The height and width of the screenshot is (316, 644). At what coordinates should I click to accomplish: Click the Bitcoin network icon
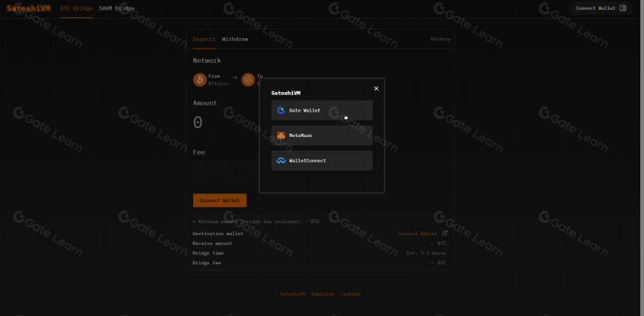(x=200, y=79)
